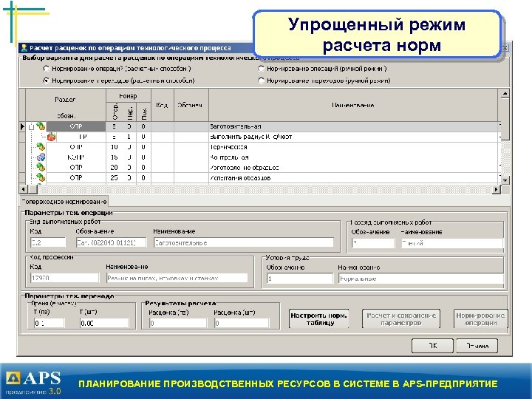Click the Код профессии field with 17970
The height and width of the screenshot is (399, 532).
(x=64, y=278)
